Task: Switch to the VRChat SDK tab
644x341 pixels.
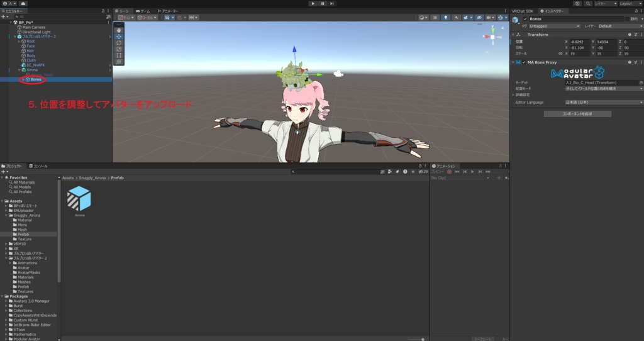Action: [523, 11]
